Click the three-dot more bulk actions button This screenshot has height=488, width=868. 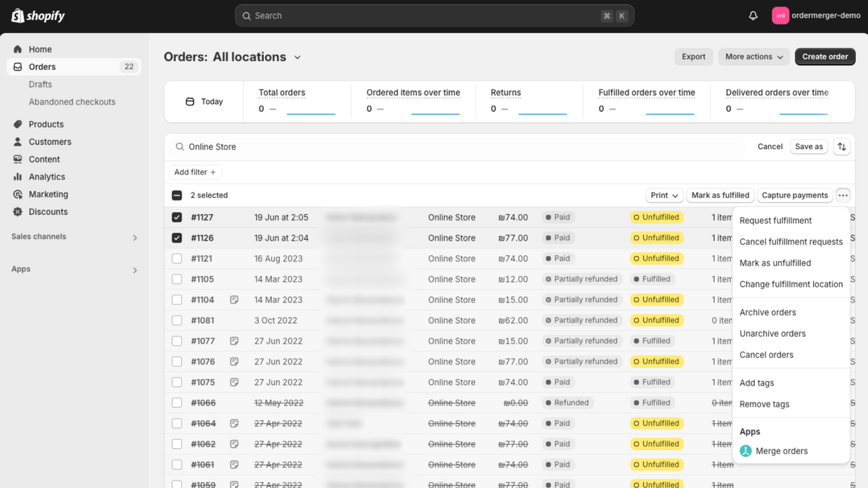[843, 195]
